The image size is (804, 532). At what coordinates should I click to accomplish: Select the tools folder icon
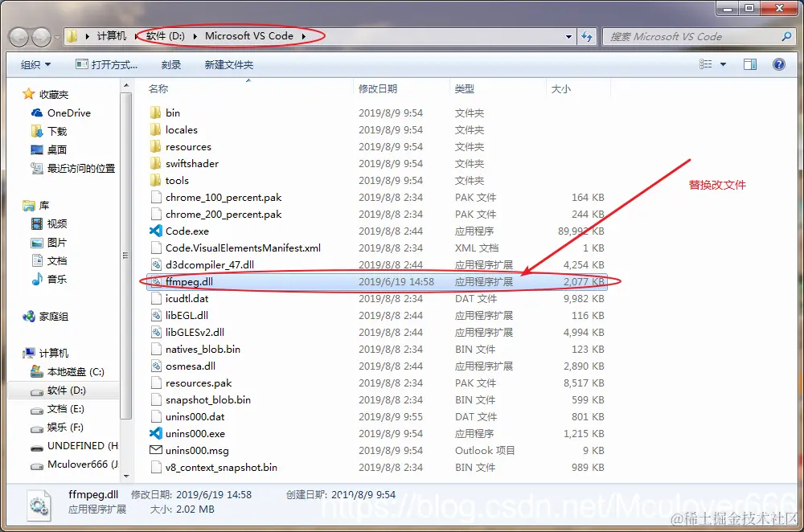(155, 180)
